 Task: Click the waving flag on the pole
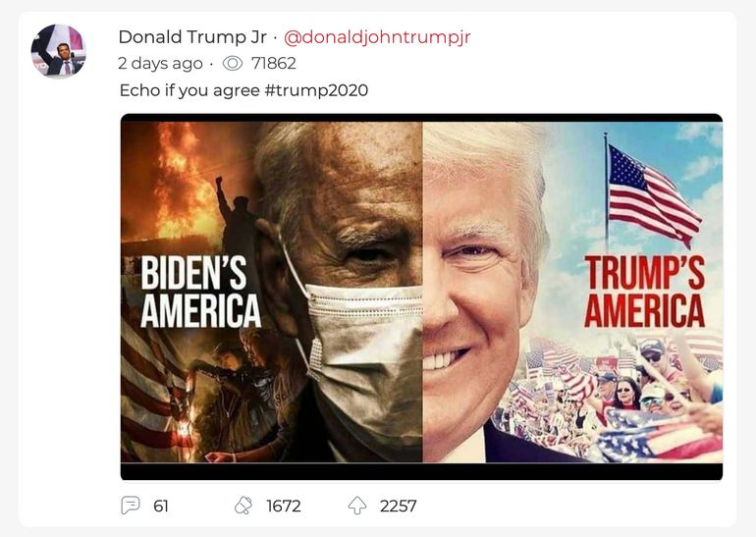tap(653, 195)
